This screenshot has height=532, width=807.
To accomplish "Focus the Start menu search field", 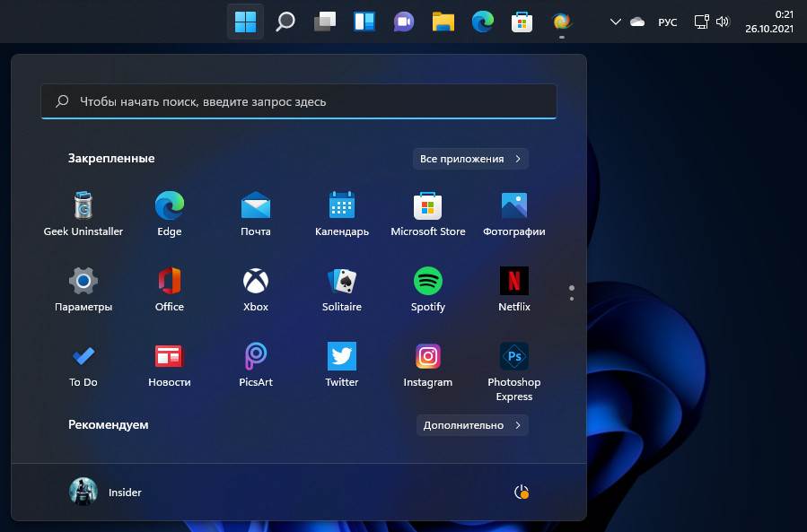I will click(299, 101).
